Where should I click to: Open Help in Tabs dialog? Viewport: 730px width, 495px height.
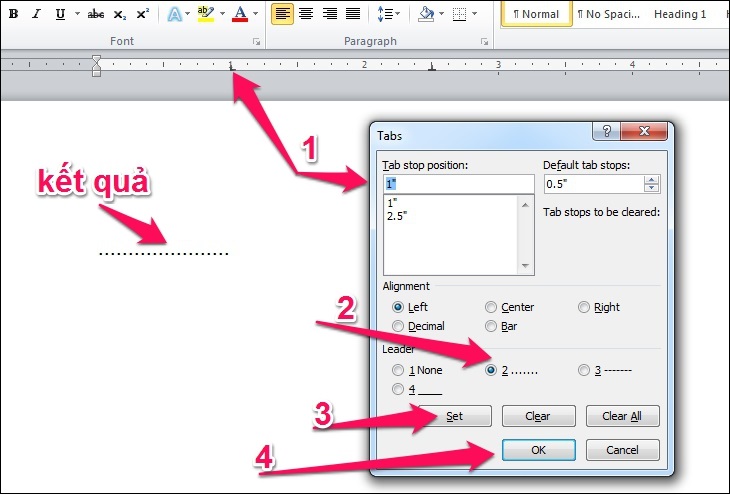tap(607, 131)
